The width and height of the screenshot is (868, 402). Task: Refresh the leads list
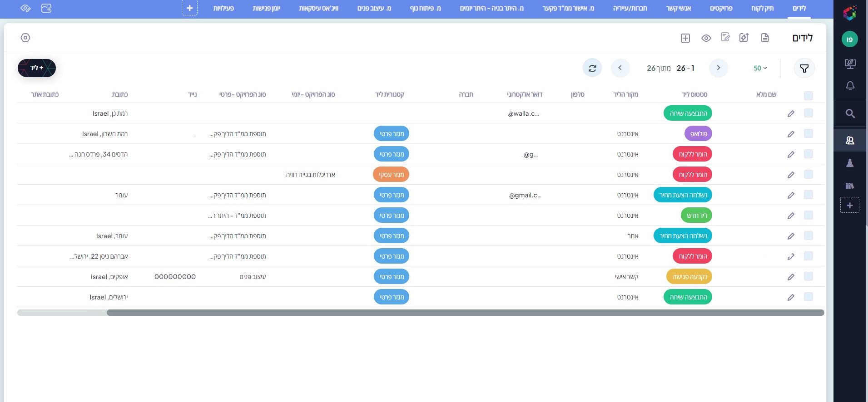coord(592,68)
